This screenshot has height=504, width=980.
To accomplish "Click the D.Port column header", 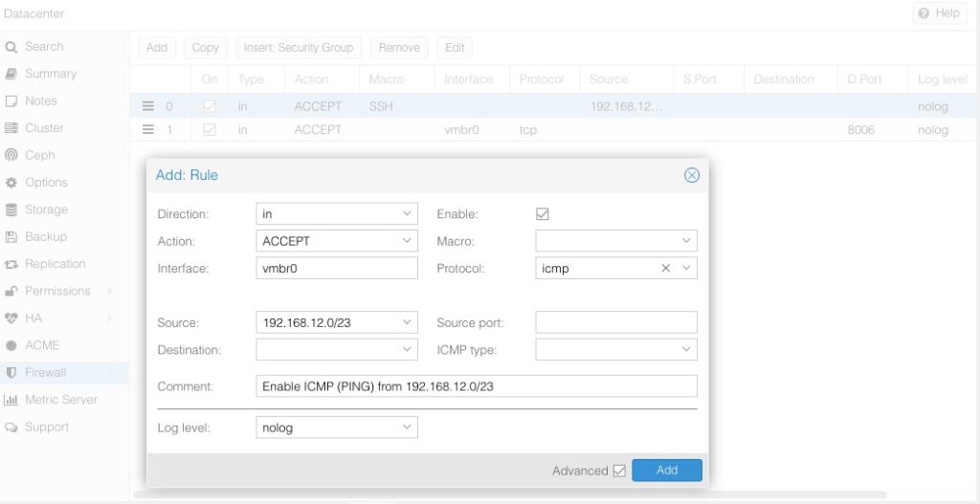I will pos(873,79).
